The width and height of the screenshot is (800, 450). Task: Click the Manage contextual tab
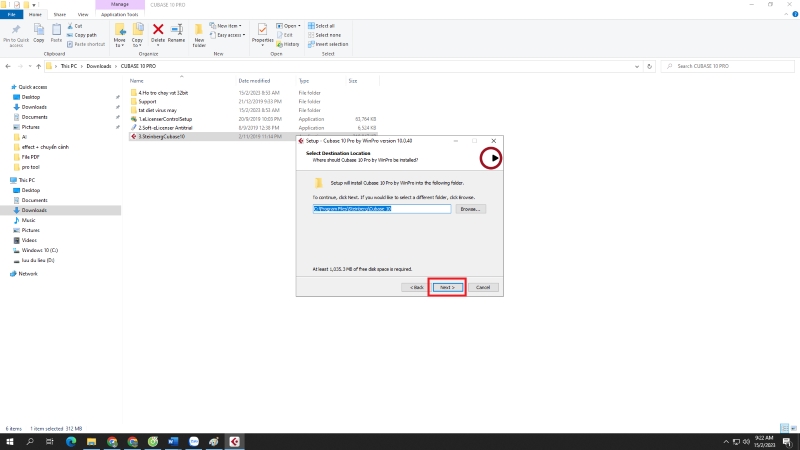point(120,5)
